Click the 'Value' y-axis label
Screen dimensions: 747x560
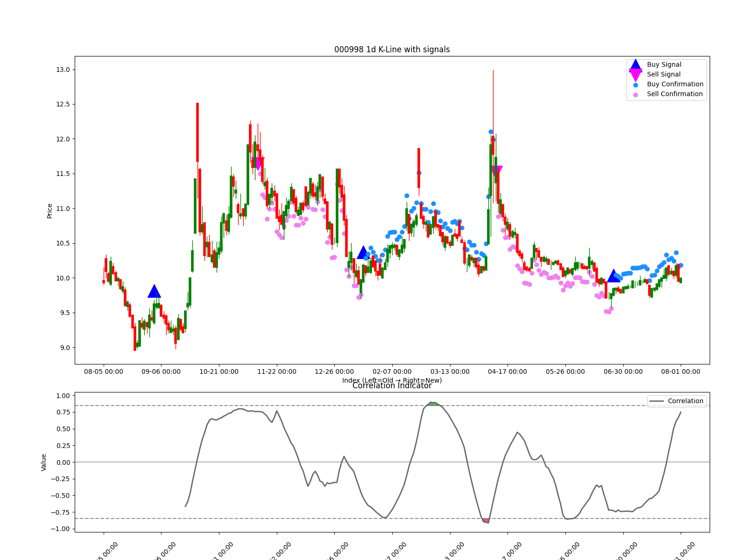tap(44, 462)
